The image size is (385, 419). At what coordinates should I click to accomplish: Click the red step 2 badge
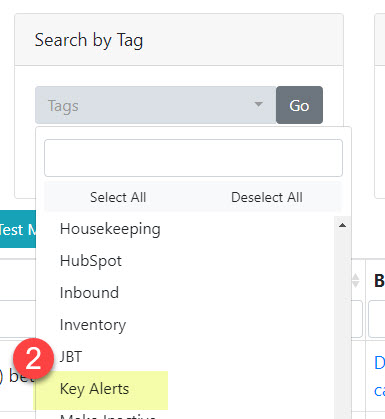coord(33,358)
